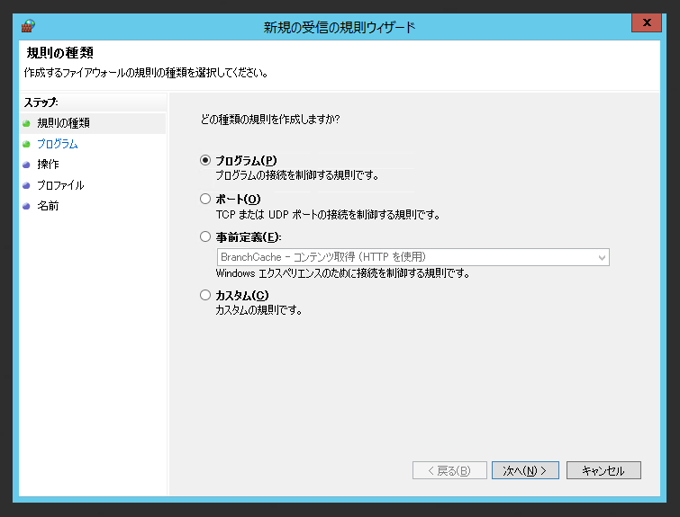
Task: Select the プログラム(P) radio button
Action: coord(206,160)
